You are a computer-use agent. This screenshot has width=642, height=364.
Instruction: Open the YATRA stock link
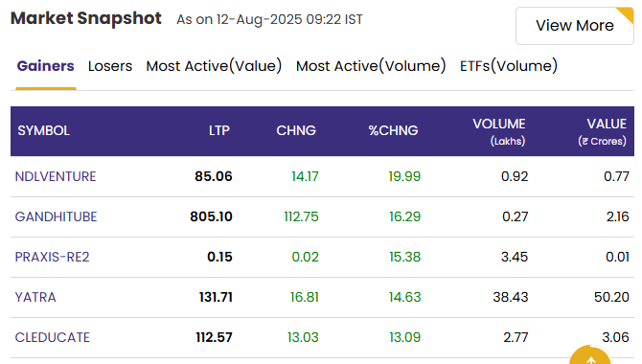pyautogui.click(x=35, y=297)
